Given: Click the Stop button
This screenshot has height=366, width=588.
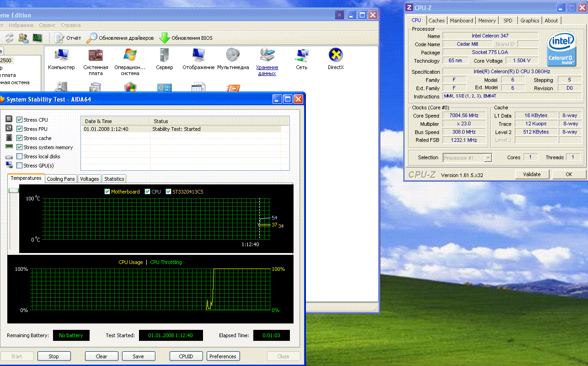Looking at the screenshot, I should click(x=53, y=356).
